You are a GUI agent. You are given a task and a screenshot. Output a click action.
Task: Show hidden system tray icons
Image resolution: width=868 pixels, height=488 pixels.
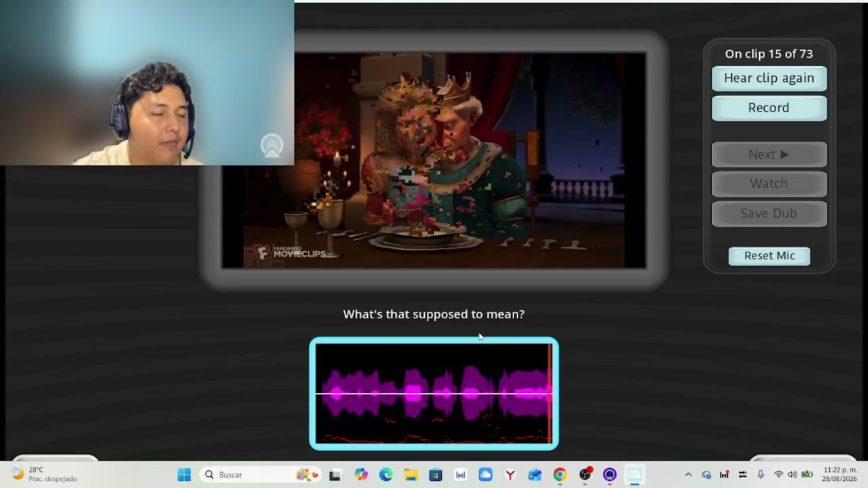pyautogui.click(x=688, y=475)
